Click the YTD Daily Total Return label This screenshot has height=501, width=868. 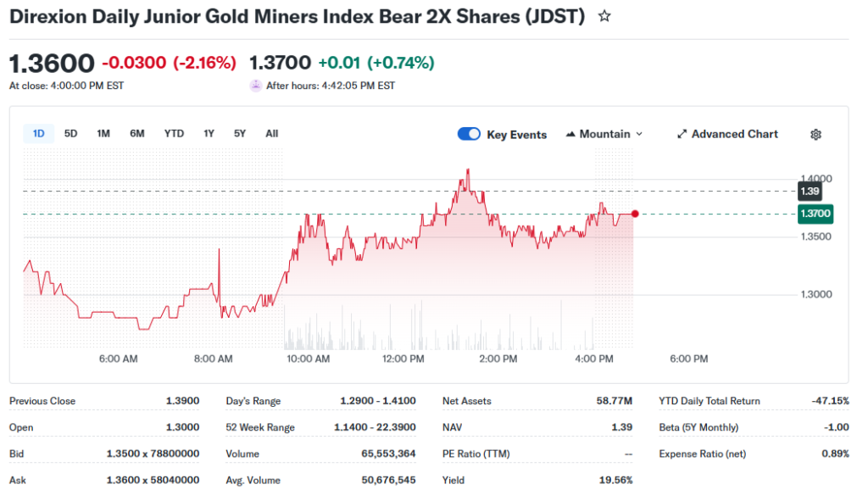point(709,401)
